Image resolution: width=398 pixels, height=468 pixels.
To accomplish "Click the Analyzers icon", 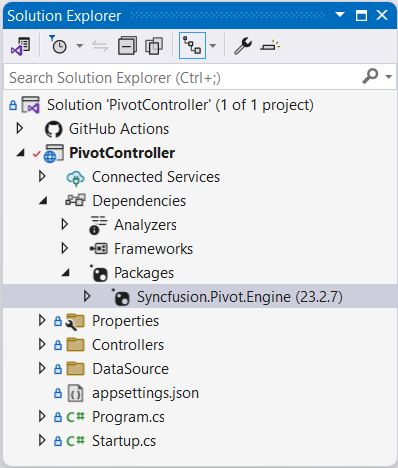I will tap(98, 225).
